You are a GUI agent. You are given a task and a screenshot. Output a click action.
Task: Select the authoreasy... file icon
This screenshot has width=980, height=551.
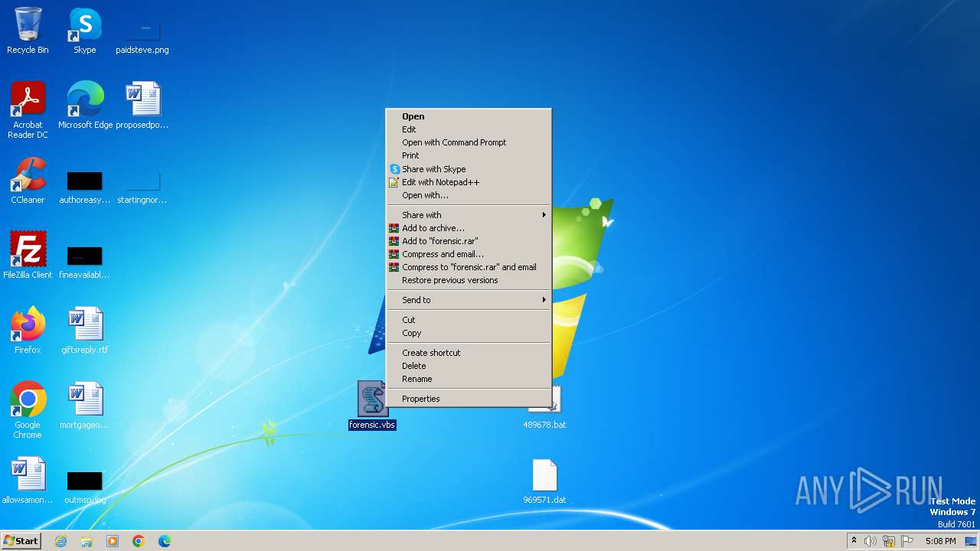(x=84, y=187)
